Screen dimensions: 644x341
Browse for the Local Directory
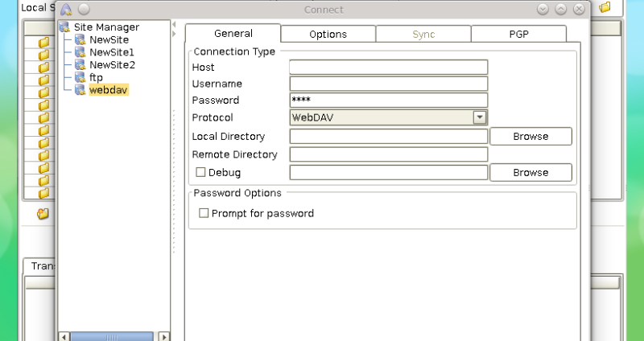530,137
